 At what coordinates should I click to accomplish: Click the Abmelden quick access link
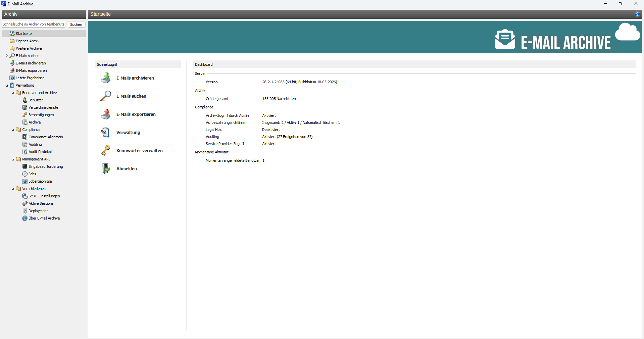click(x=127, y=169)
